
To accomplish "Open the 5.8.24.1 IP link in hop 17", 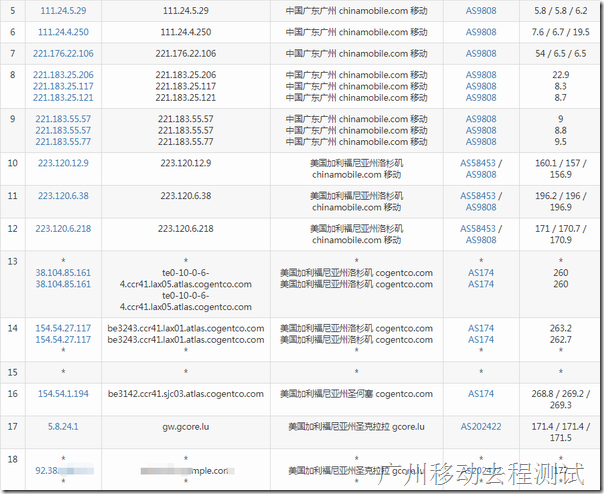I will point(63,427).
